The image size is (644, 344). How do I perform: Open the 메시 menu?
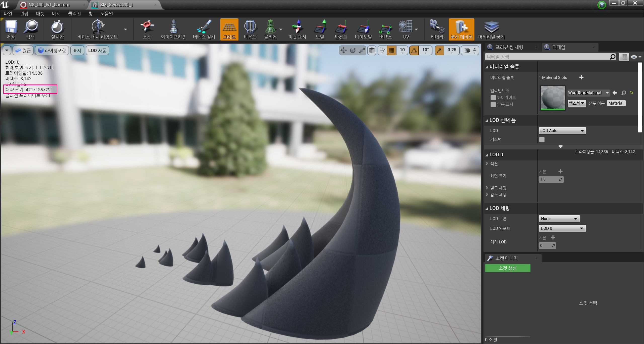tap(56, 14)
